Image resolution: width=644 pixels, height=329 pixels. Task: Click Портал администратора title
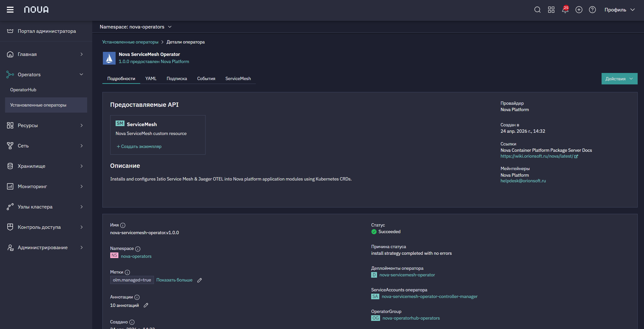coord(47,31)
